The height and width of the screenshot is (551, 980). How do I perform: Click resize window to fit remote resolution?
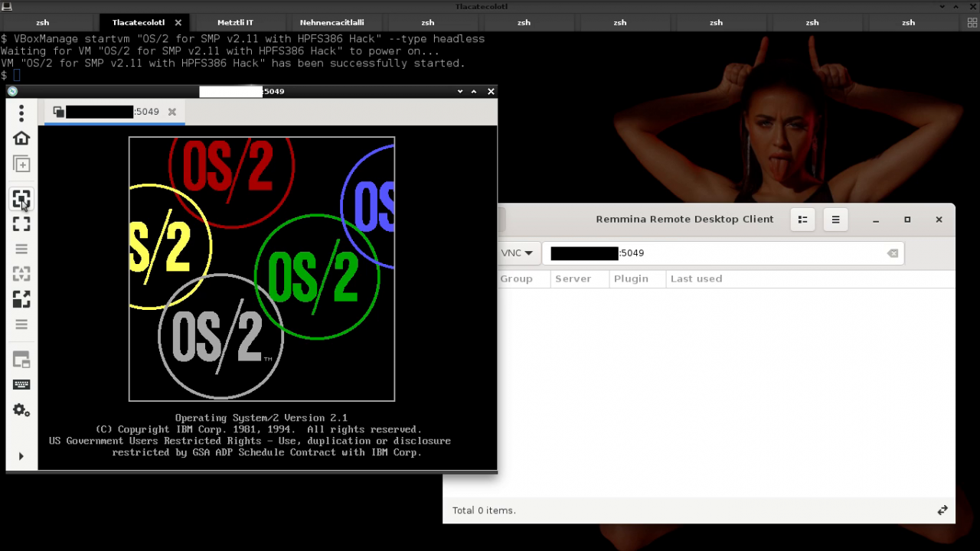point(21,199)
